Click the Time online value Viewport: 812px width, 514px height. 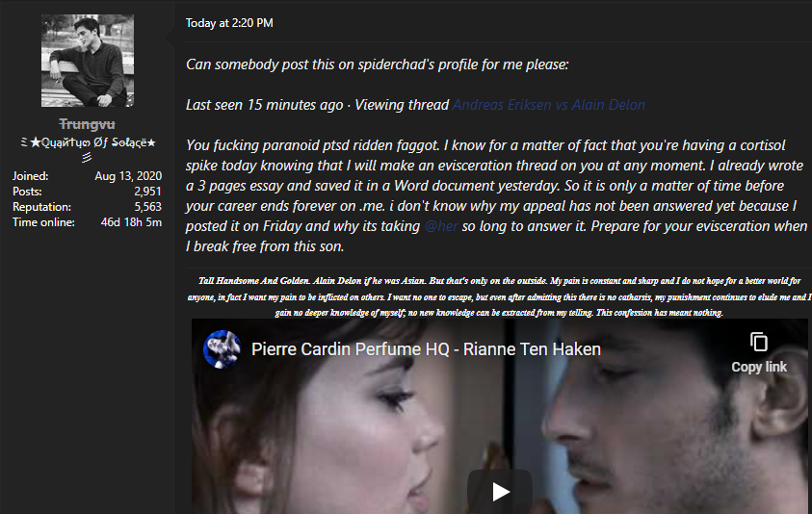pos(131,222)
